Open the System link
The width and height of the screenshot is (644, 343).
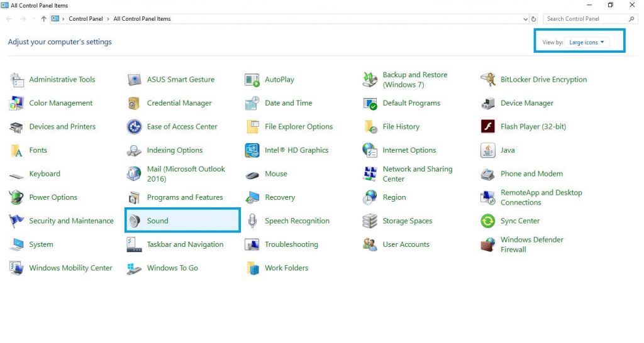click(41, 244)
